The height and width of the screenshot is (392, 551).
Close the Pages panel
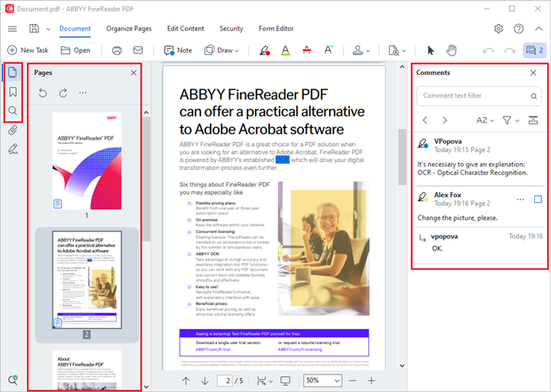click(x=133, y=73)
